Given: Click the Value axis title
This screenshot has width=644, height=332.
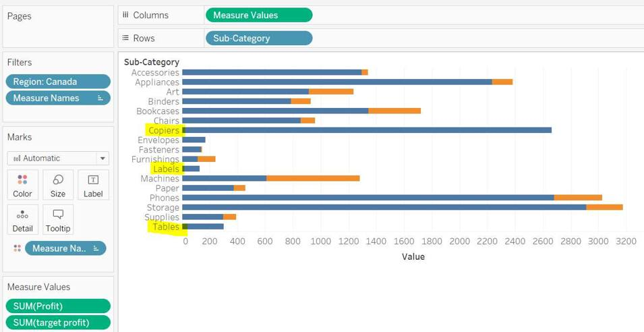Looking at the screenshot, I should [413, 256].
